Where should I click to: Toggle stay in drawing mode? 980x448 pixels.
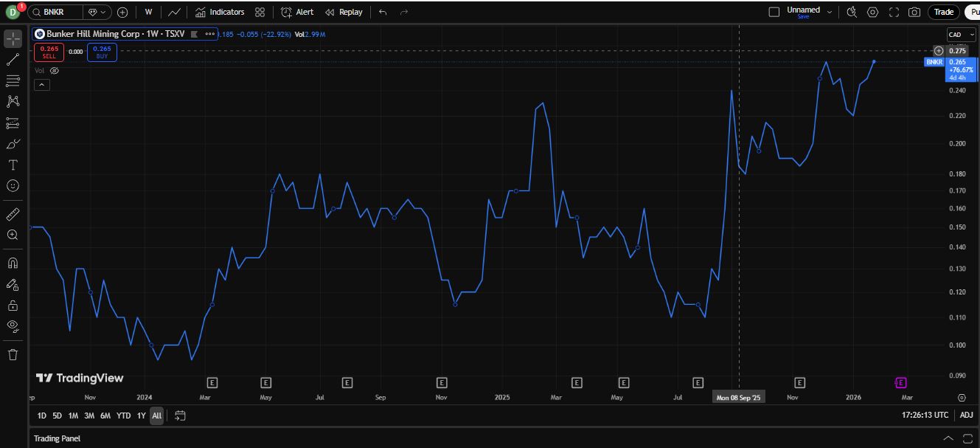[x=13, y=284]
